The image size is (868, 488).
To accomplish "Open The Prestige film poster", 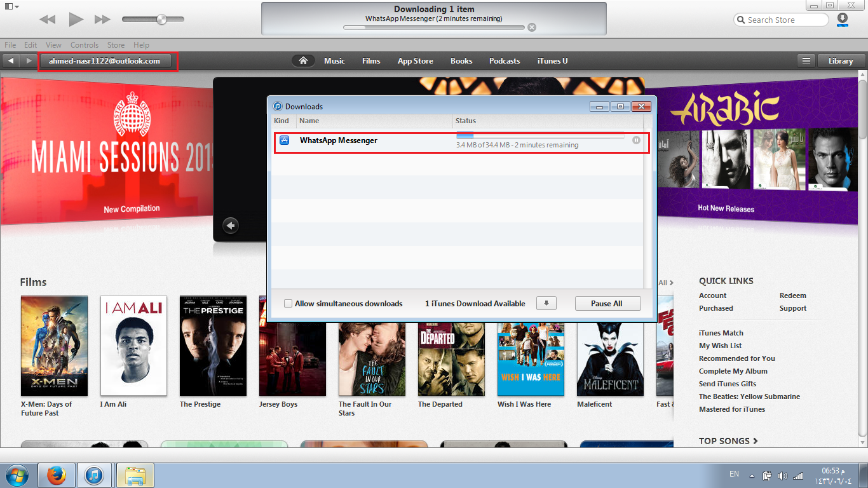I will click(x=213, y=346).
